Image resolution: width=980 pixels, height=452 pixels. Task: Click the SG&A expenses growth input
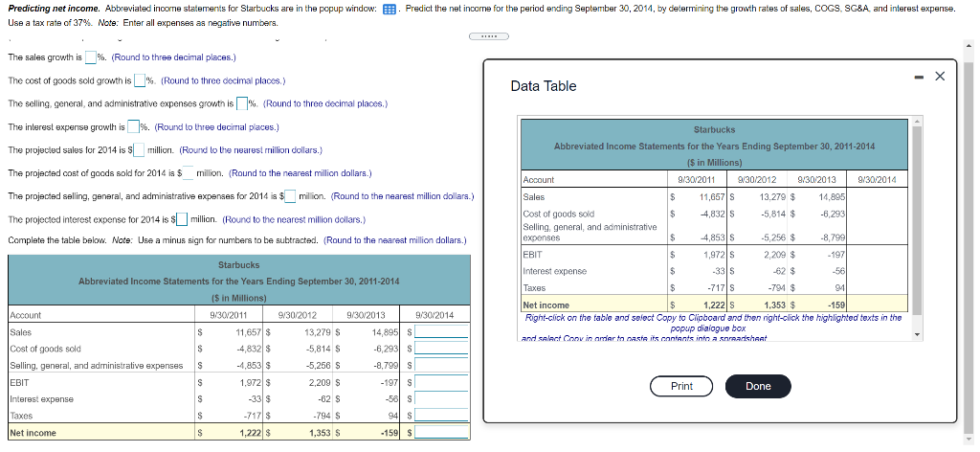pos(242,104)
